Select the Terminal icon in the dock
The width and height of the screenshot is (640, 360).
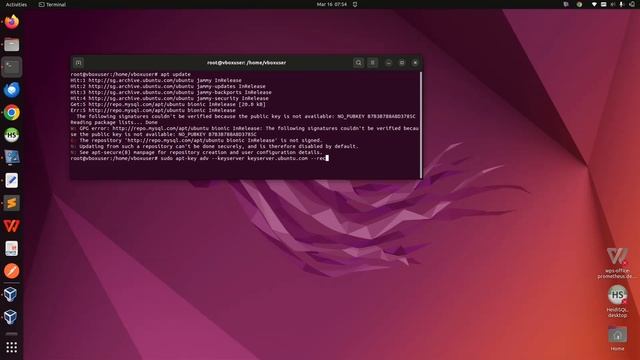(11, 67)
